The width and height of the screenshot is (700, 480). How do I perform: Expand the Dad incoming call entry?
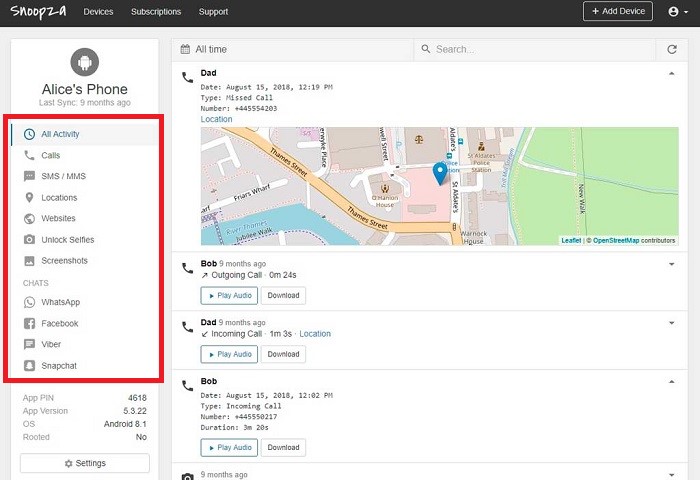pyautogui.click(x=671, y=323)
